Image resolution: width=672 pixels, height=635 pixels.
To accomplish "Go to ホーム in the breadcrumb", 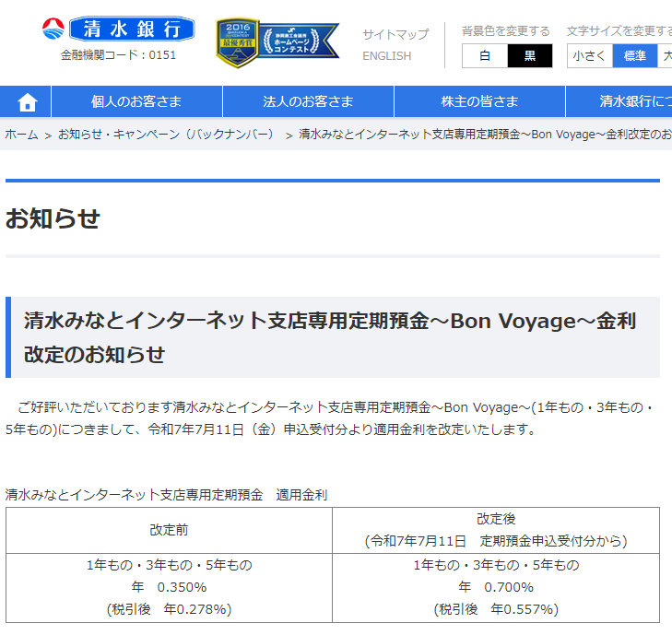I will (x=21, y=135).
